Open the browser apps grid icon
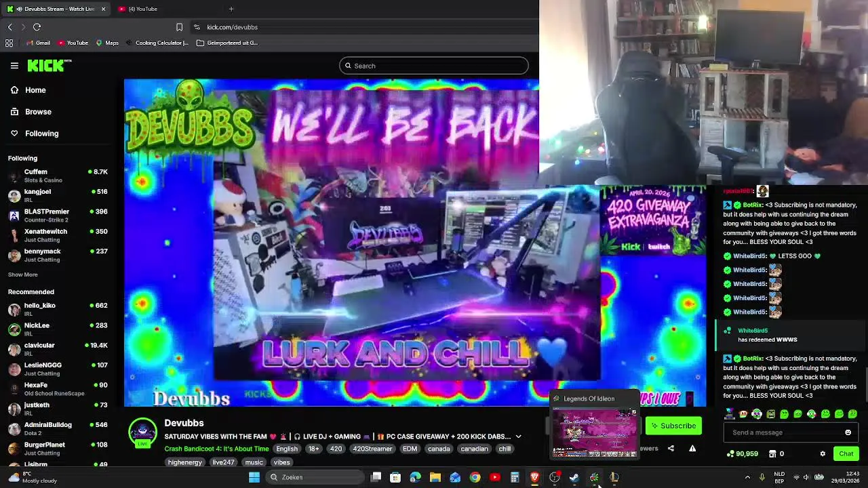Image resolution: width=868 pixels, height=488 pixels. pos(9,43)
